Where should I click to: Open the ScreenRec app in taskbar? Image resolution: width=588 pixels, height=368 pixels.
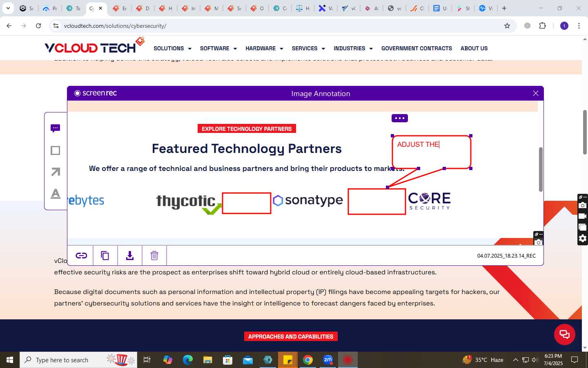[348, 360]
